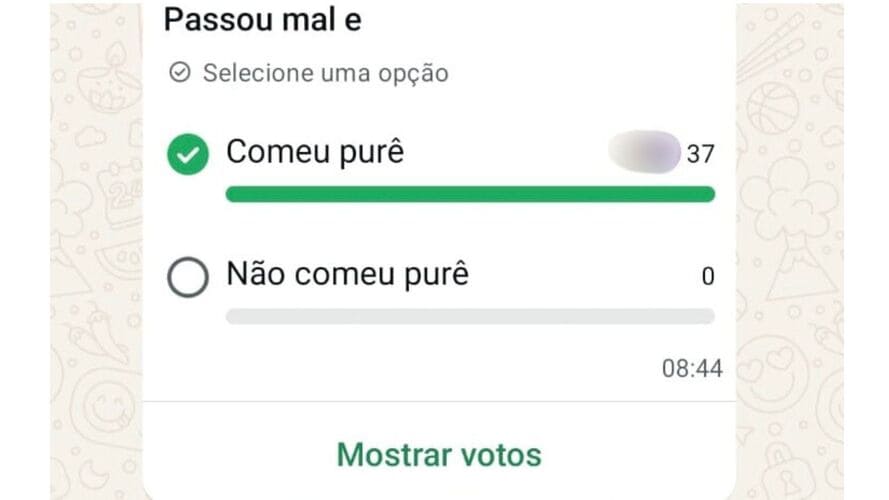Tap the 37 vote count
889x500 pixels.
(x=700, y=154)
